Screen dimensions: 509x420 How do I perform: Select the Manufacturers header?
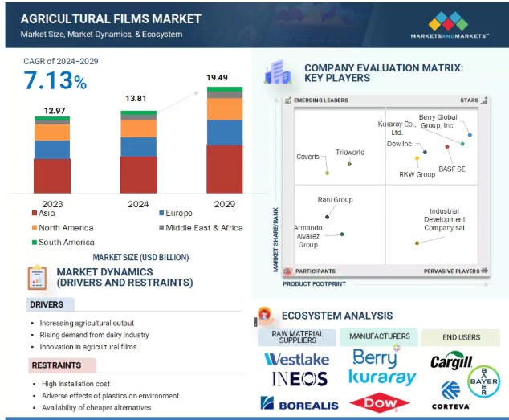[379, 336]
